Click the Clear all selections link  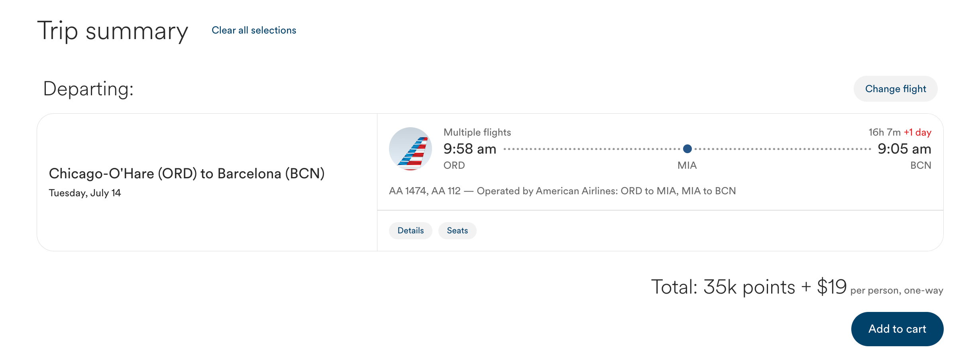point(253,30)
